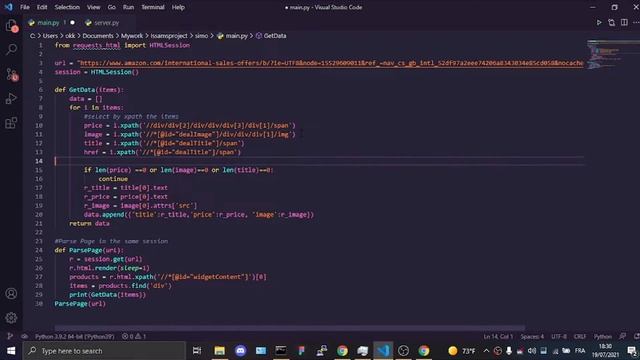Select Python interpreter in status bar
Image resolution: width=640 pixels, height=360 pixels.
75,336
